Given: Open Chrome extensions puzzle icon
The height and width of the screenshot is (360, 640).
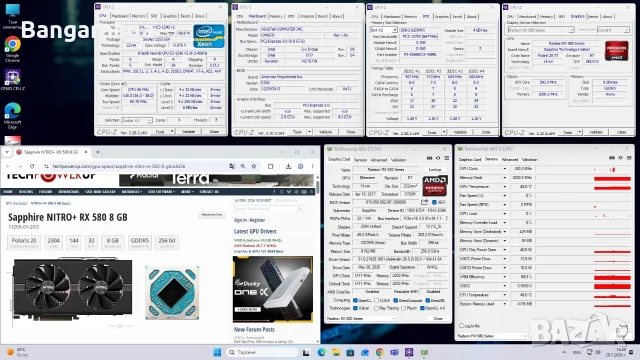Looking at the screenshot, I should [270, 166].
